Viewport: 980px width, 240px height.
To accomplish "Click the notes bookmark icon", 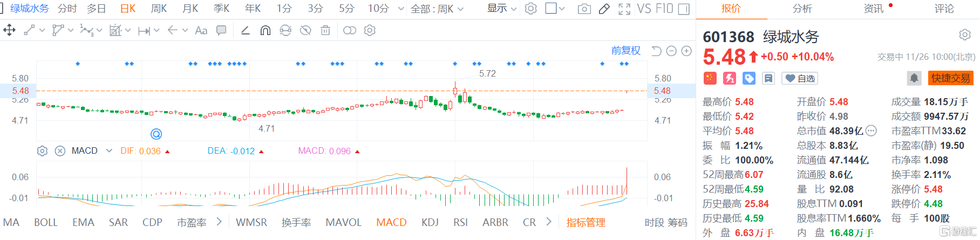I will click(768, 78).
